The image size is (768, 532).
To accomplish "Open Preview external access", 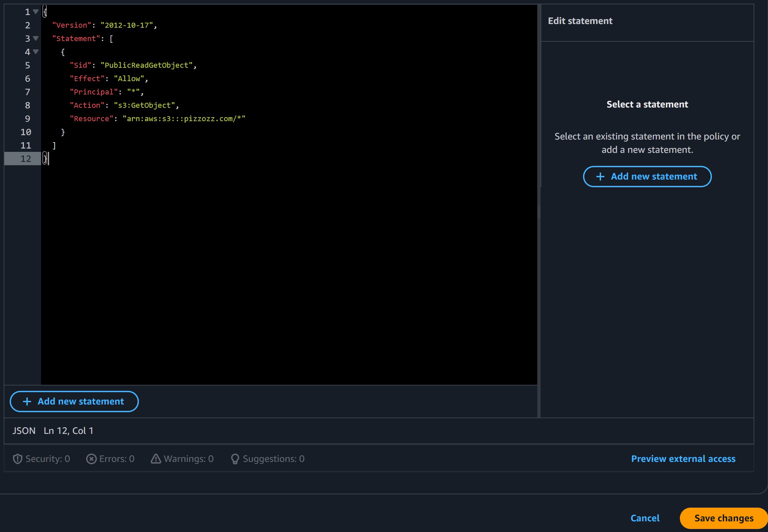I will (x=683, y=459).
